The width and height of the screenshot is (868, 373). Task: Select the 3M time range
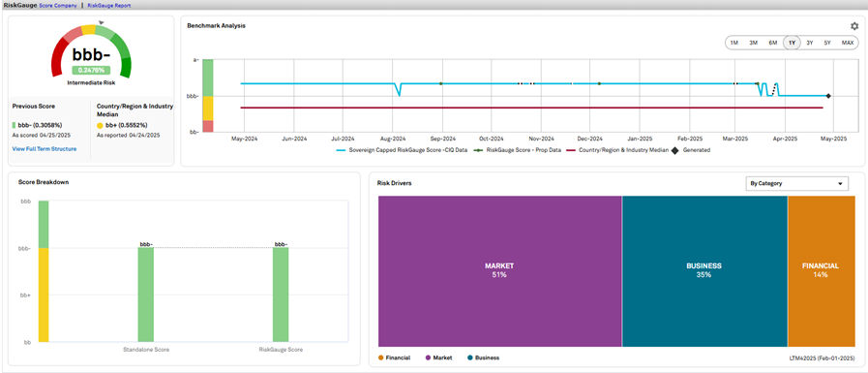(753, 43)
